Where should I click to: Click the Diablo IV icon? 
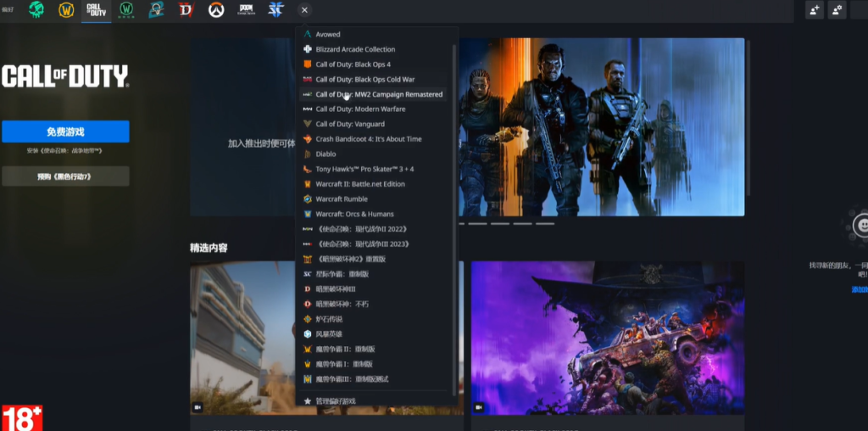click(186, 10)
